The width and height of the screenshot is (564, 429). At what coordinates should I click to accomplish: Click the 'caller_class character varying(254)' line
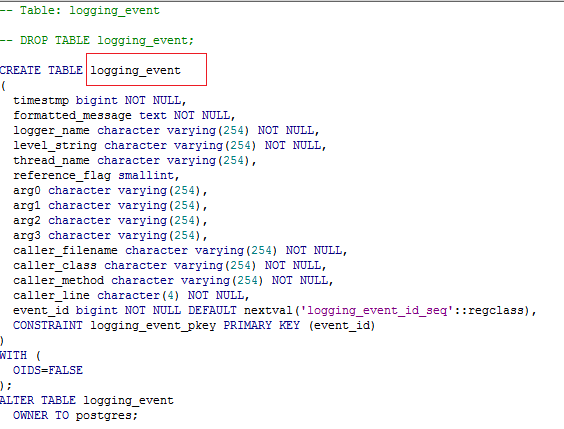(170, 266)
